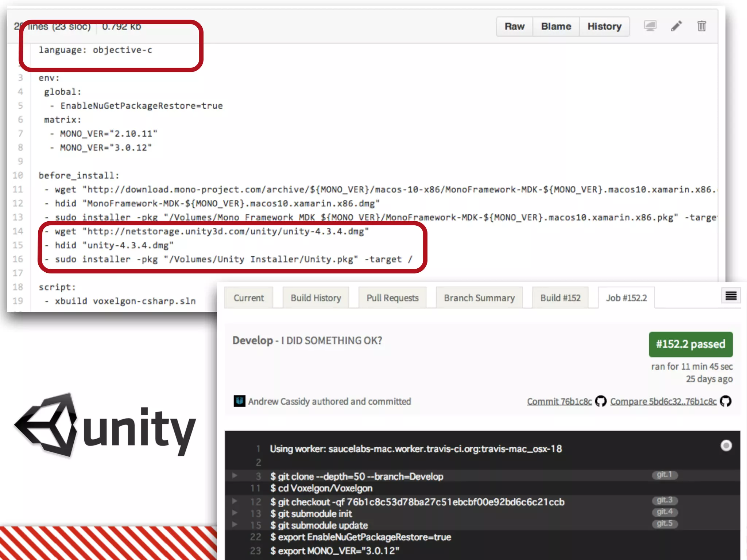Open the Blame view

click(x=556, y=27)
